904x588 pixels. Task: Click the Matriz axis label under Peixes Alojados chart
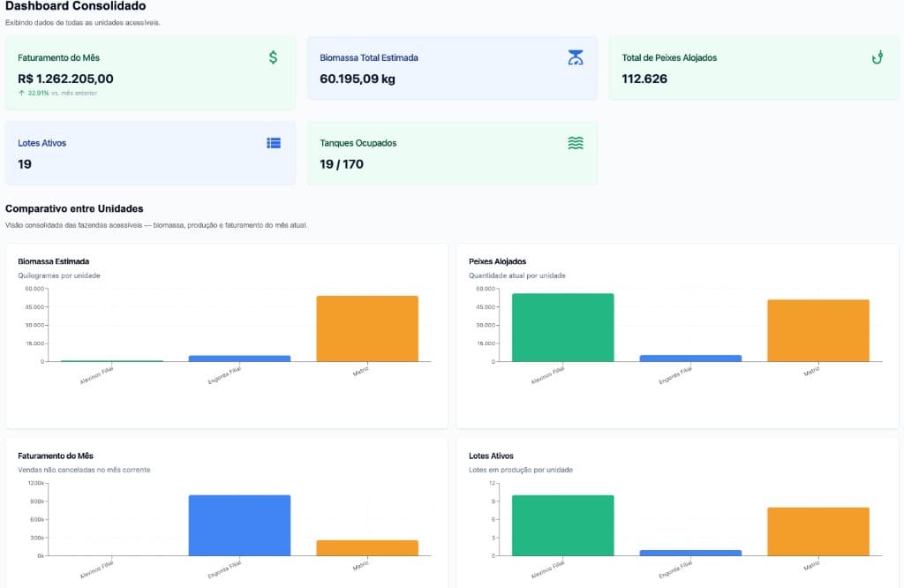[x=812, y=372]
